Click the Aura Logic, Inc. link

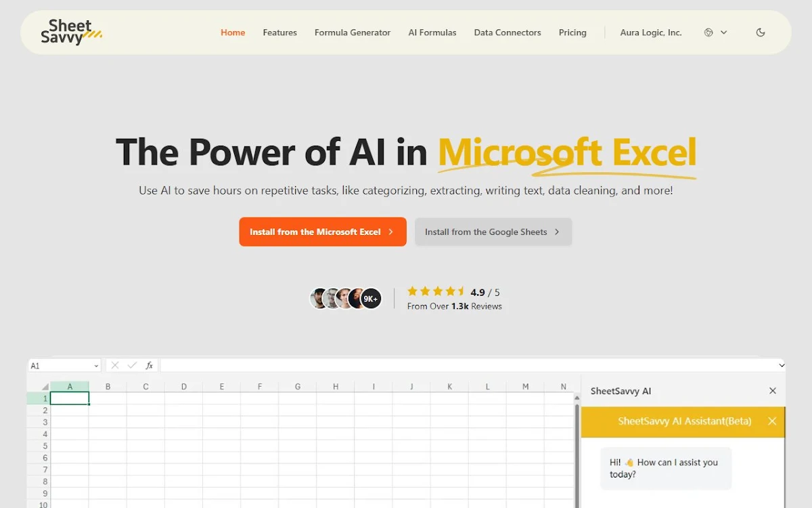(x=651, y=33)
